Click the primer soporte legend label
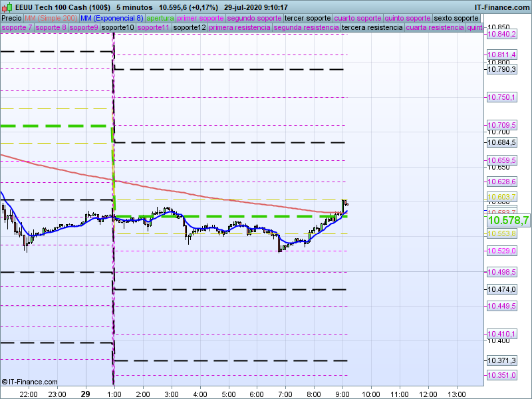 coord(200,18)
